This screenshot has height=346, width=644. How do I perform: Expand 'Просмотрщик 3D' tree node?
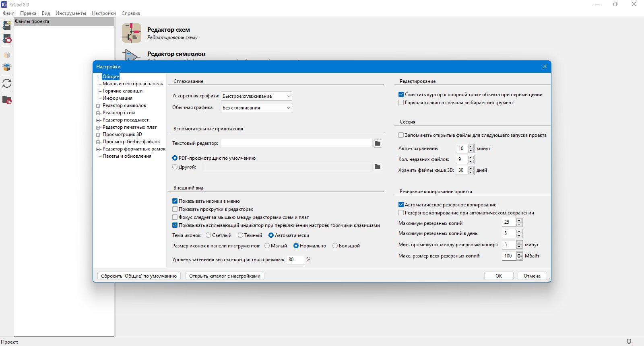(98, 135)
